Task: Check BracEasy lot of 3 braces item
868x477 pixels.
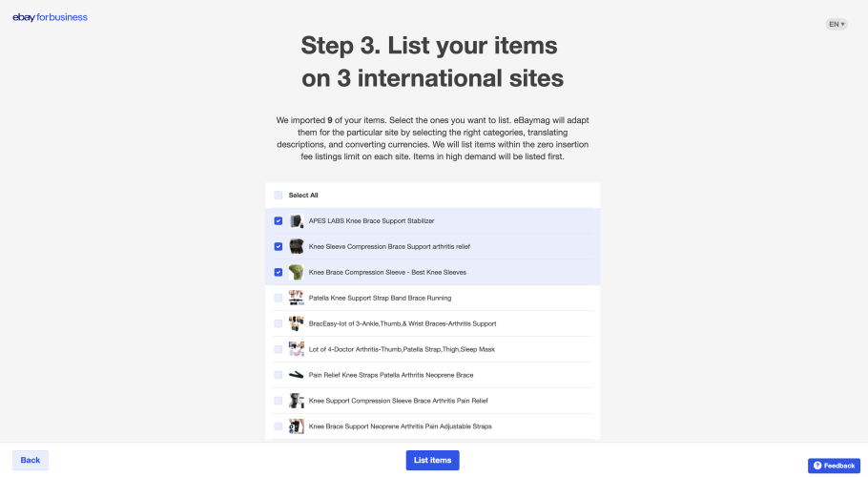Action: 279,323
